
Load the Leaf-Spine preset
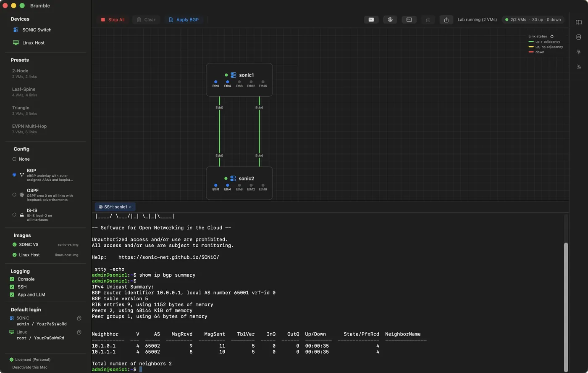(x=24, y=92)
